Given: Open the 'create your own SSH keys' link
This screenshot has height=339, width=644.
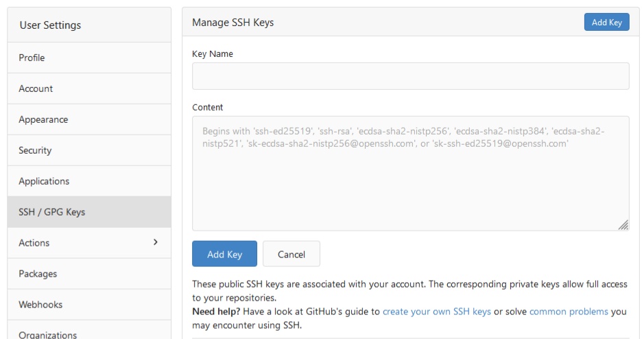Looking at the screenshot, I should coord(436,312).
